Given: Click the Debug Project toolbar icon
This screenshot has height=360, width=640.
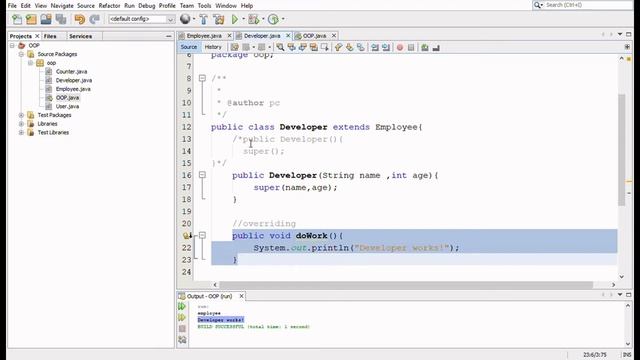Looking at the screenshot, I should [x=253, y=19].
